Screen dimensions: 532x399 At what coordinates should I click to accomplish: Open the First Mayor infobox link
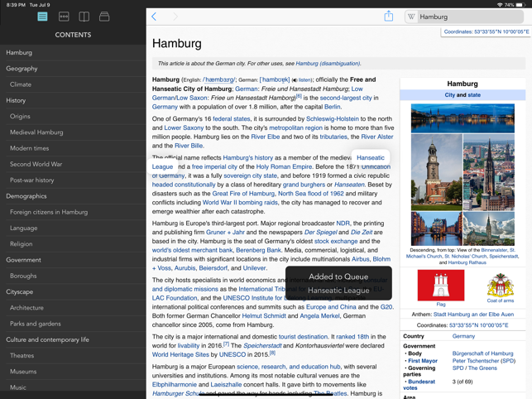pyautogui.click(x=423, y=361)
